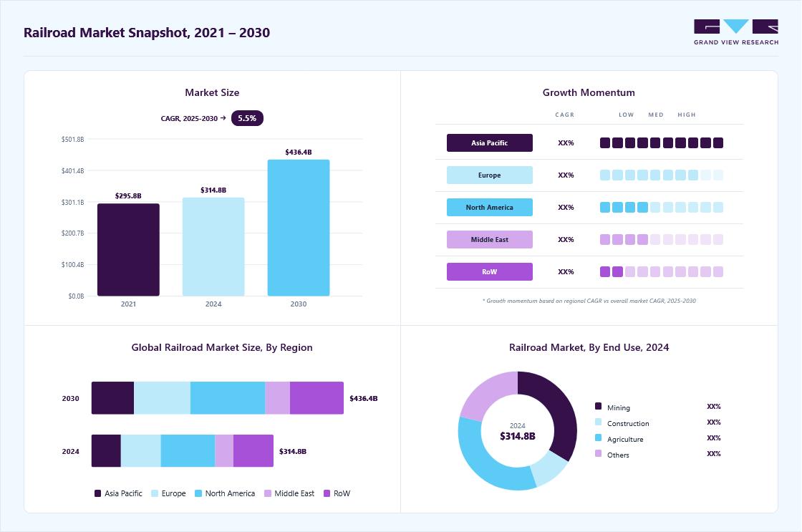Click the Agriculture legend swatch

click(599, 438)
